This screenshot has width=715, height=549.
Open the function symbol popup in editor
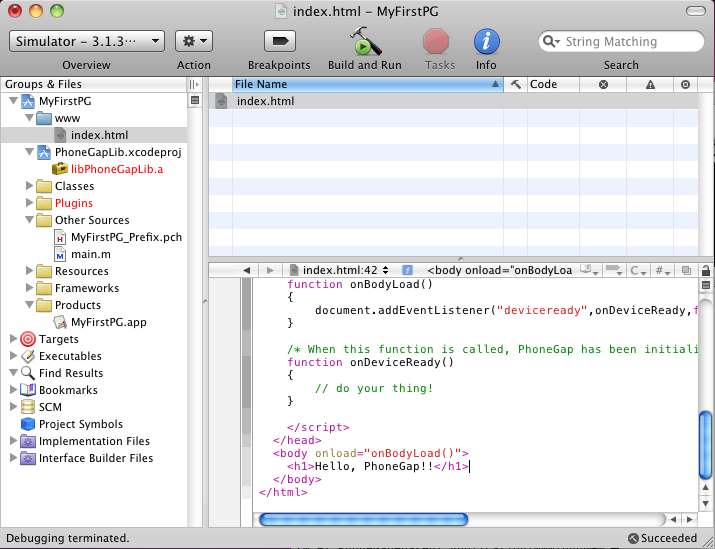pyautogui.click(x=488, y=270)
